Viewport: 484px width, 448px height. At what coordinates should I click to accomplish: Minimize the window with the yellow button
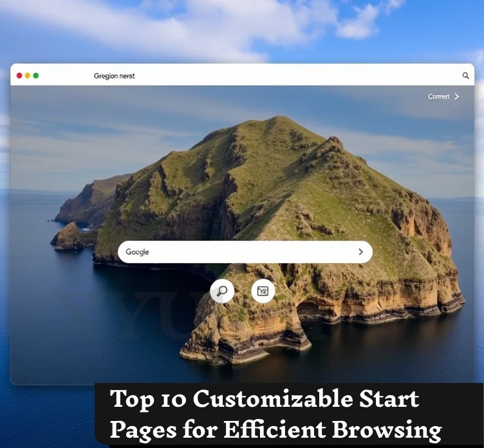click(x=28, y=76)
